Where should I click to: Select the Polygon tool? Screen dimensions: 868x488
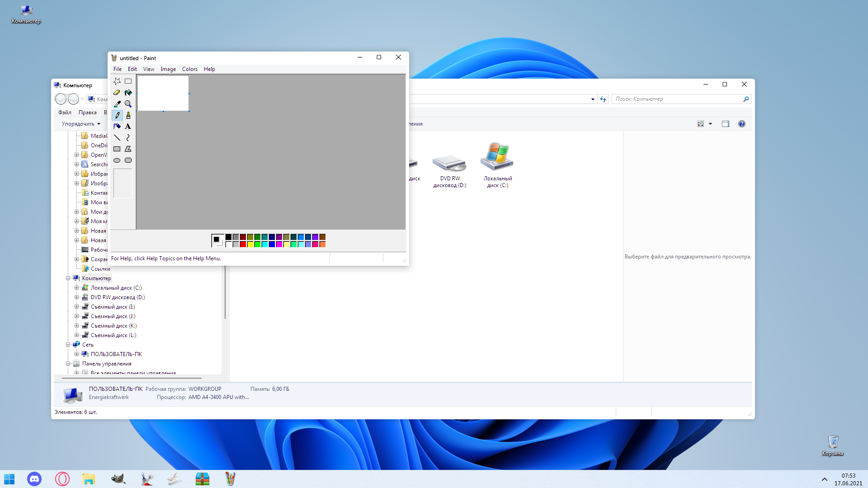pyautogui.click(x=128, y=149)
